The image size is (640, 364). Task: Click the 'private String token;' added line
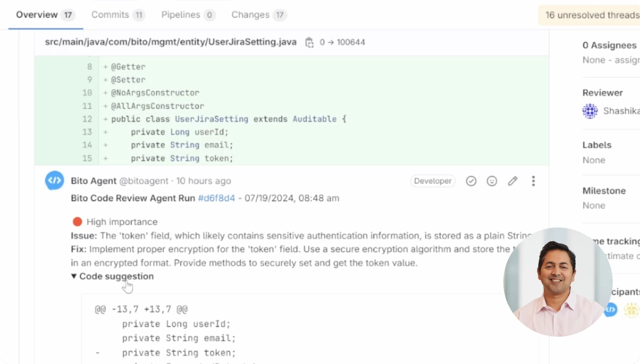click(182, 158)
